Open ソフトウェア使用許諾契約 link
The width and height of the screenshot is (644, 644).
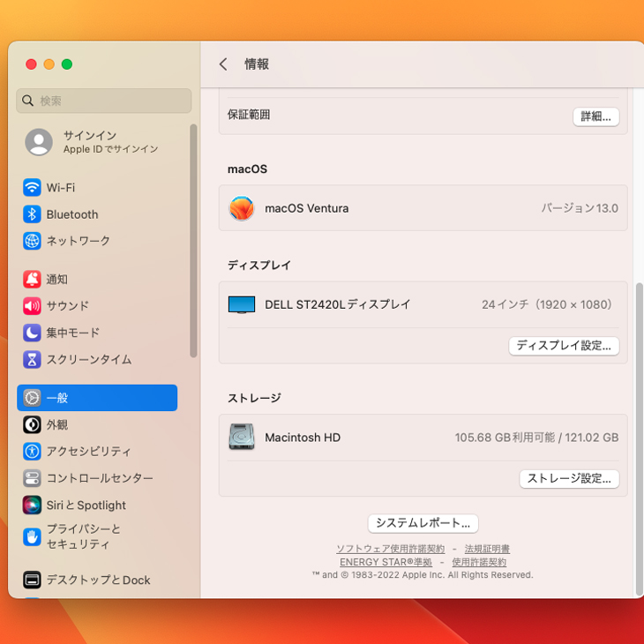pyautogui.click(x=391, y=549)
